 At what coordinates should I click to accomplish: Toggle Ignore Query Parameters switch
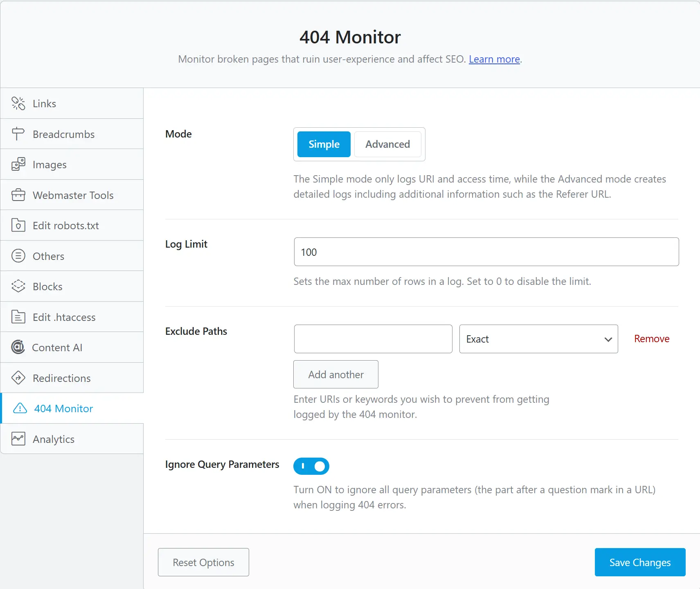[x=311, y=466]
